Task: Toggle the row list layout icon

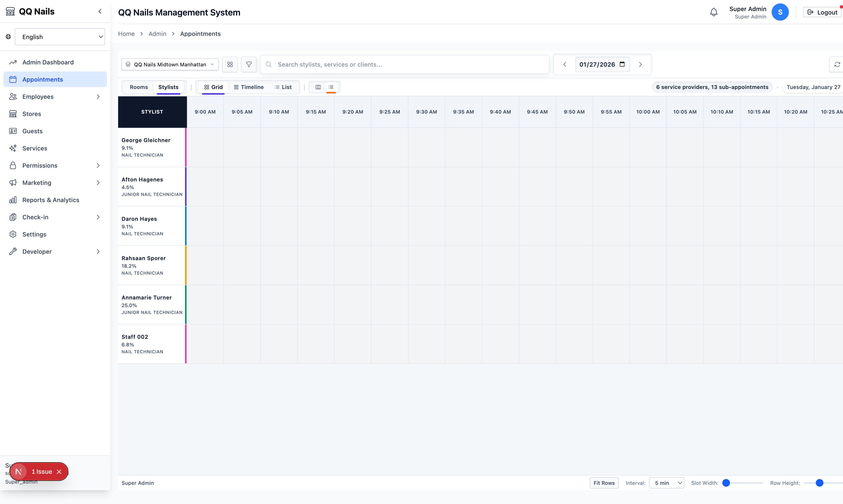Action: tap(331, 87)
